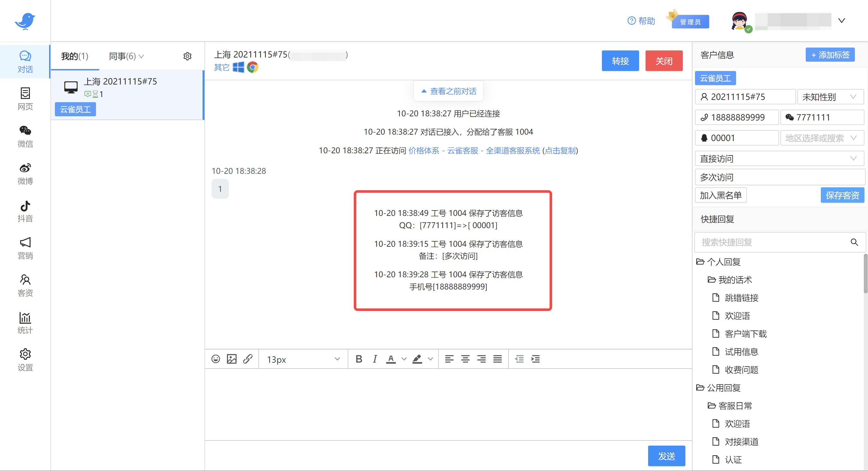Open the gender dropdown 未知性别
The image size is (868, 471).
pos(829,97)
